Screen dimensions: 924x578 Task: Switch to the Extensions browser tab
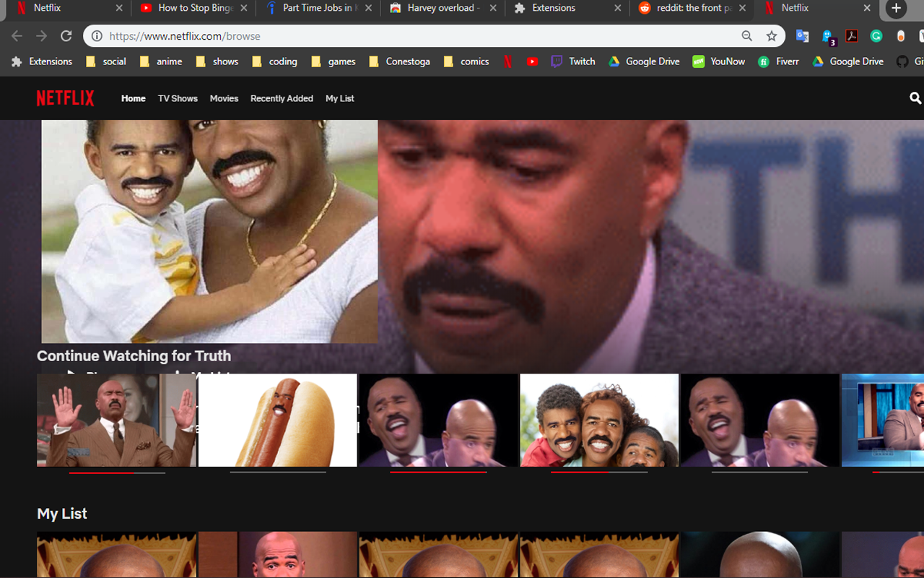coord(566,9)
